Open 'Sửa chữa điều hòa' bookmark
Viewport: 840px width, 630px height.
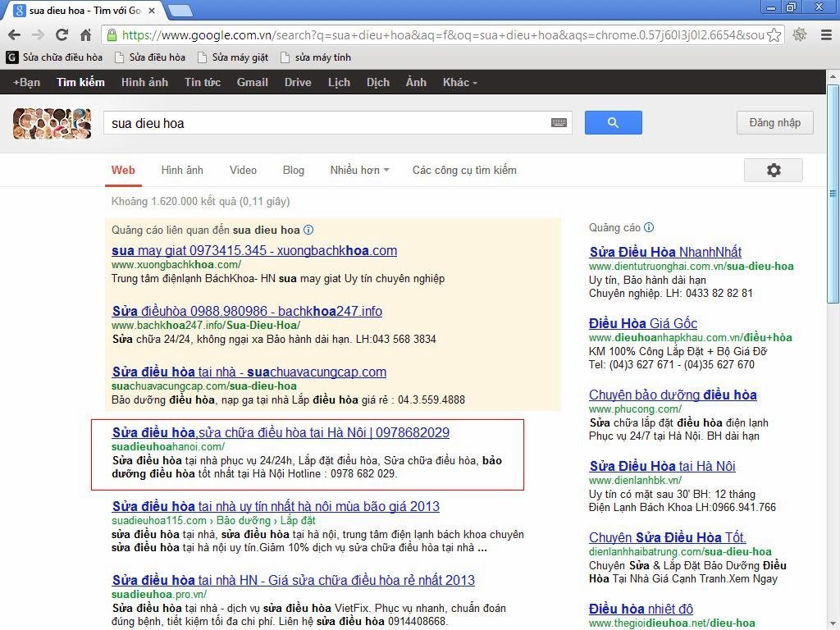pos(55,57)
